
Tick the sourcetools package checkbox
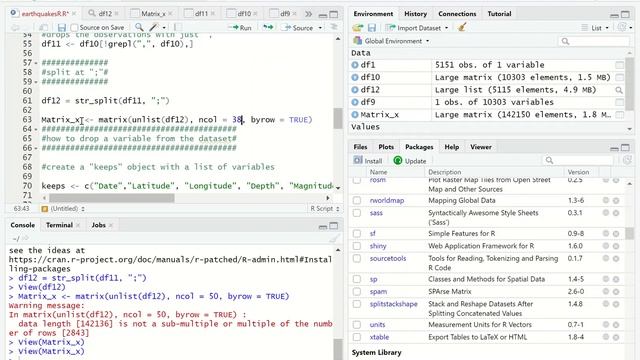click(357, 259)
